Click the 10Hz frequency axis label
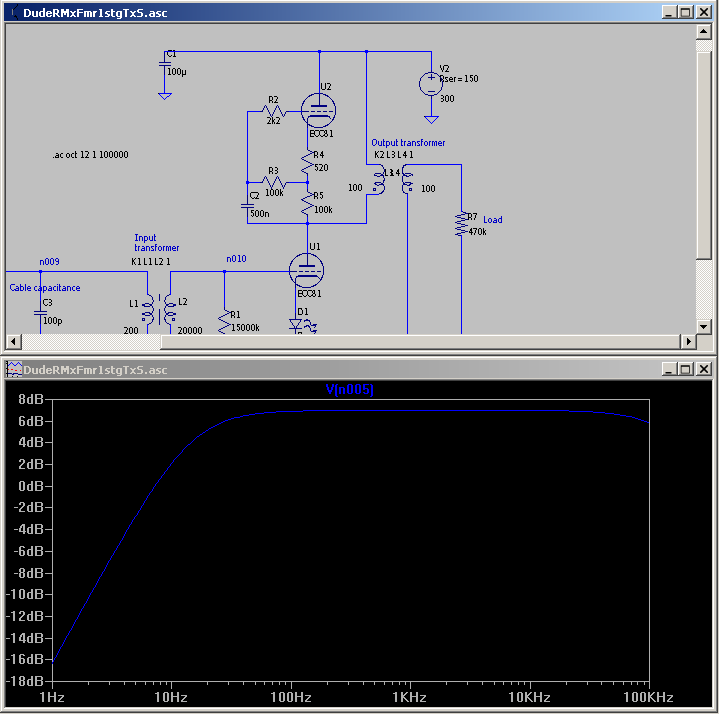The width and height of the screenshot is (719, 715). click(171, 697)
